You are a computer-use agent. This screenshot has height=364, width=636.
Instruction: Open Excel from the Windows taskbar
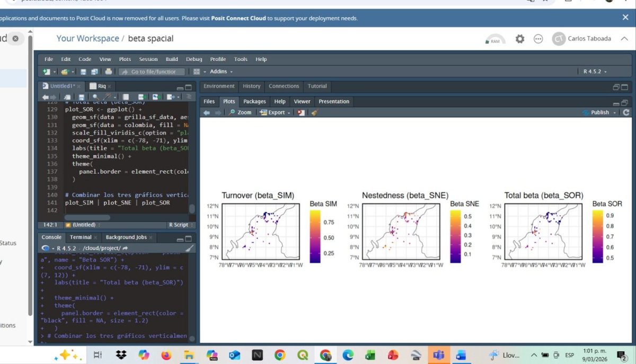pyautogui.click(x=370, y=355)
